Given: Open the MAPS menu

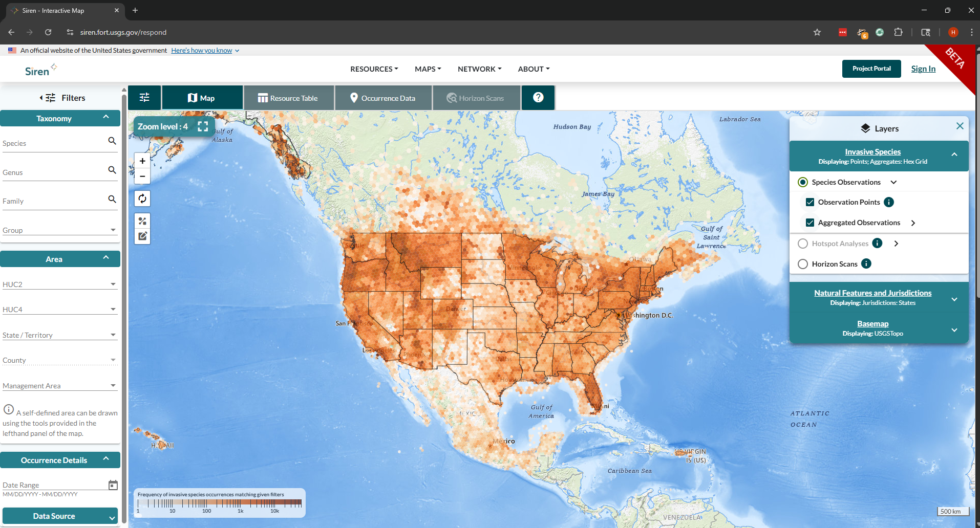Looking at the screenshot, I should [x=427, y=69].
